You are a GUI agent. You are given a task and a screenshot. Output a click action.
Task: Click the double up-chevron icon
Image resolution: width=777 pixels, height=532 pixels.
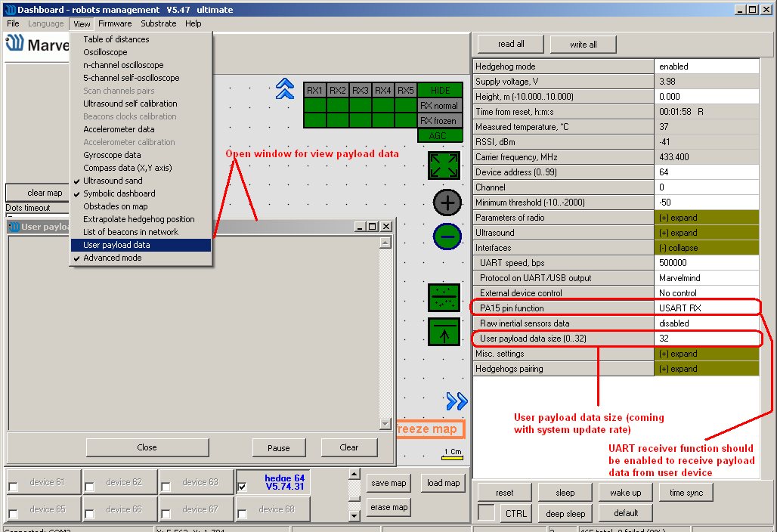[x=285, y=89]
